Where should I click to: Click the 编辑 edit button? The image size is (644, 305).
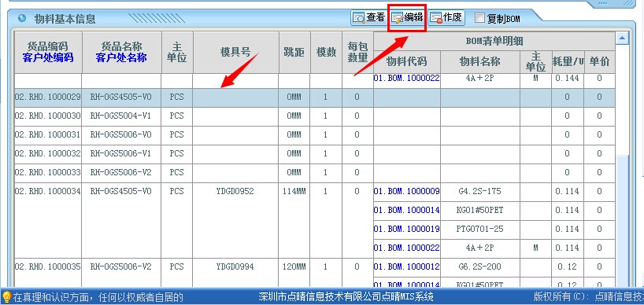pos(408,17)
